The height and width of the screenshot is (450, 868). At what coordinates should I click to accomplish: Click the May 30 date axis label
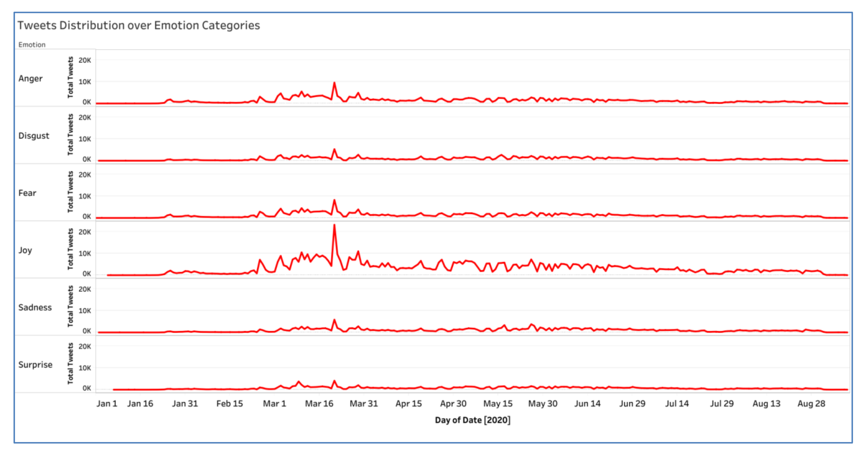(542, 404)
